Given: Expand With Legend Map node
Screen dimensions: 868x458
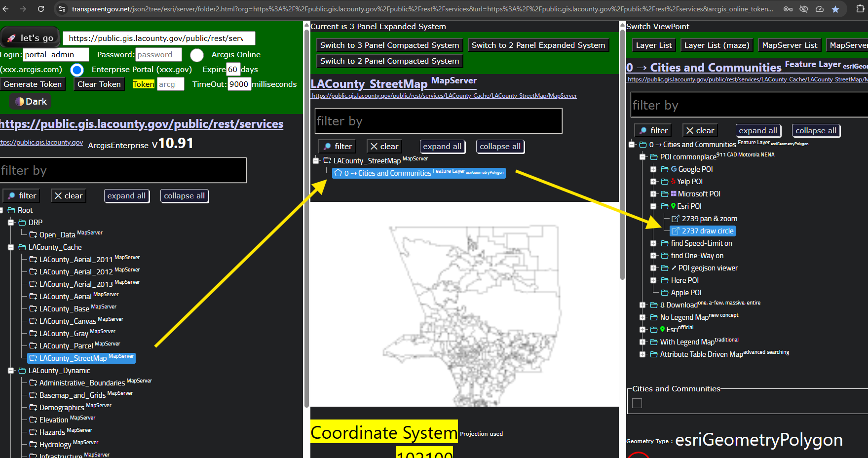Looking at the screenshot, I should coord(642,342).
